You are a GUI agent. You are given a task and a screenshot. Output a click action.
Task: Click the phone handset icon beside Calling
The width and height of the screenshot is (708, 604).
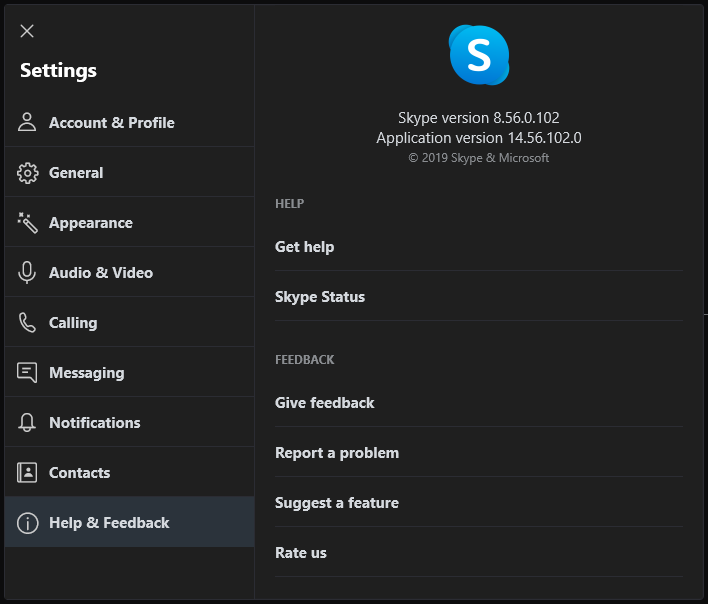pos(27,323)
